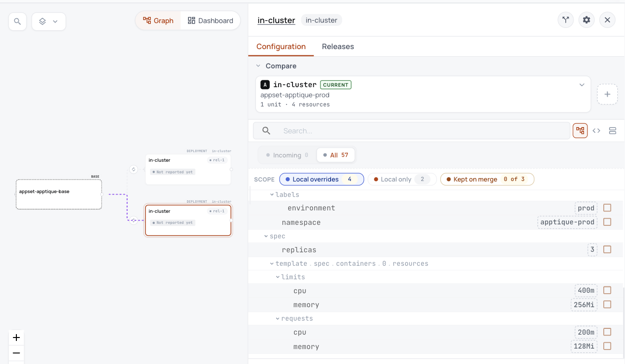The height and width of the screenshot is (364, 625).
Task: Toggle Local overrides scope chip
Action: [321, 179]
